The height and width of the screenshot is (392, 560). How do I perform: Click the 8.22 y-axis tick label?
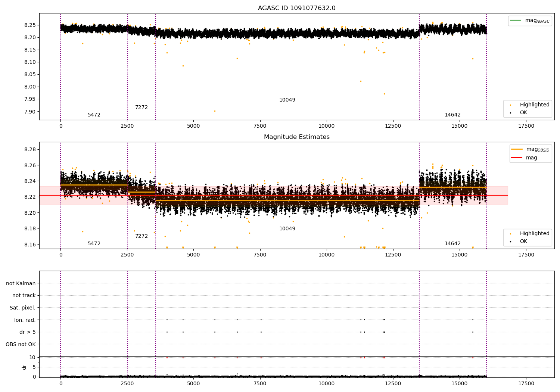[x=30, y=197]
